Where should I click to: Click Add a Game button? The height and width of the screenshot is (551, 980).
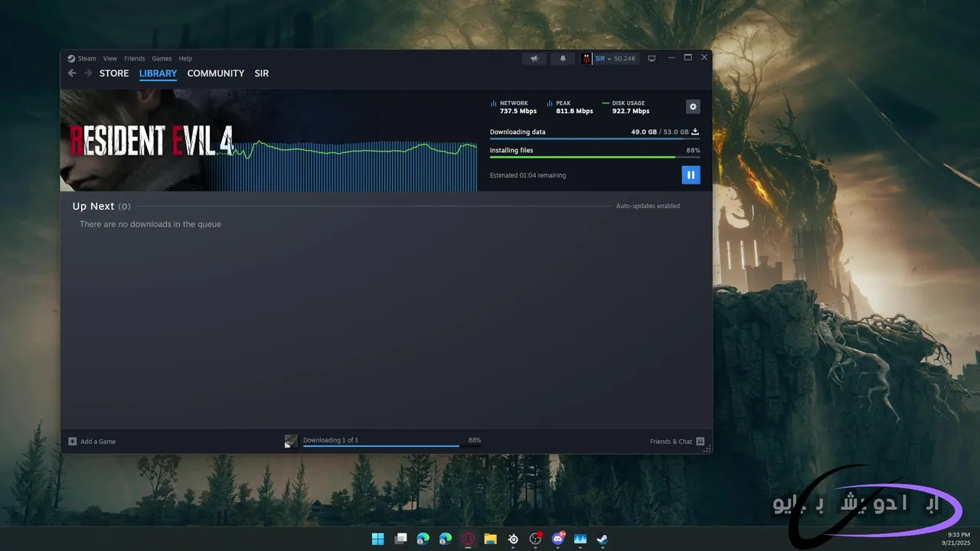click(92, 442)
